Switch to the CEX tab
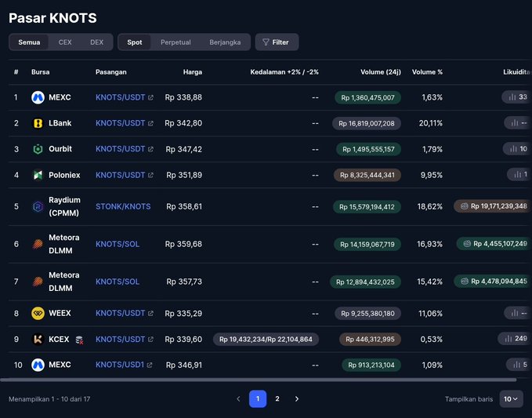Image resolution: width=532 pixels, height=418 pixels. pyautogui.click(x=65, y=42)
